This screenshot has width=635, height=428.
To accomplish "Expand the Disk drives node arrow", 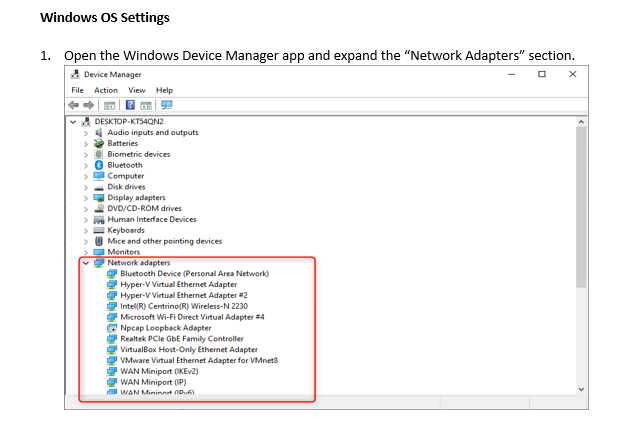I will tap(85, 187).
